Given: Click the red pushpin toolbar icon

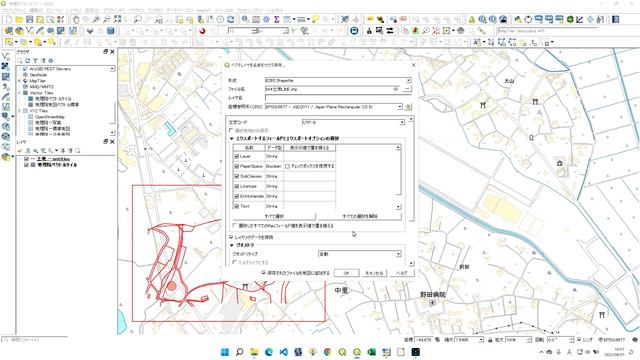Looking at the screenshot, I should [415, 31].
